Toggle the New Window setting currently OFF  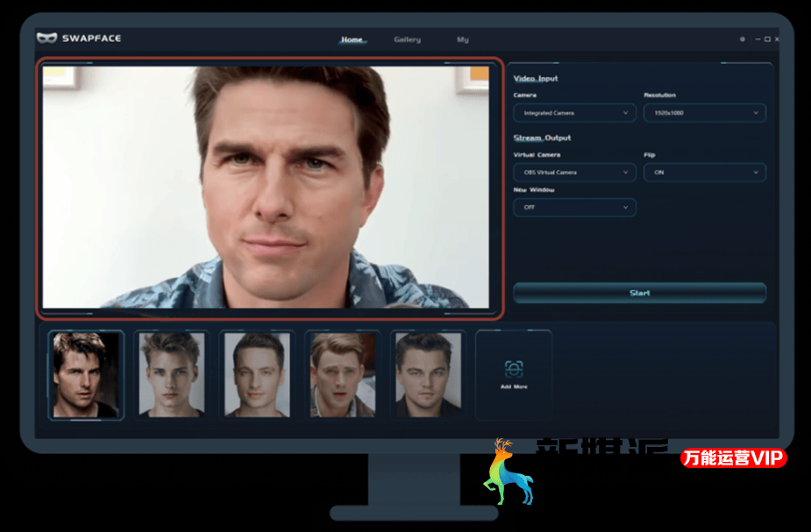click(x=574, y=208)
